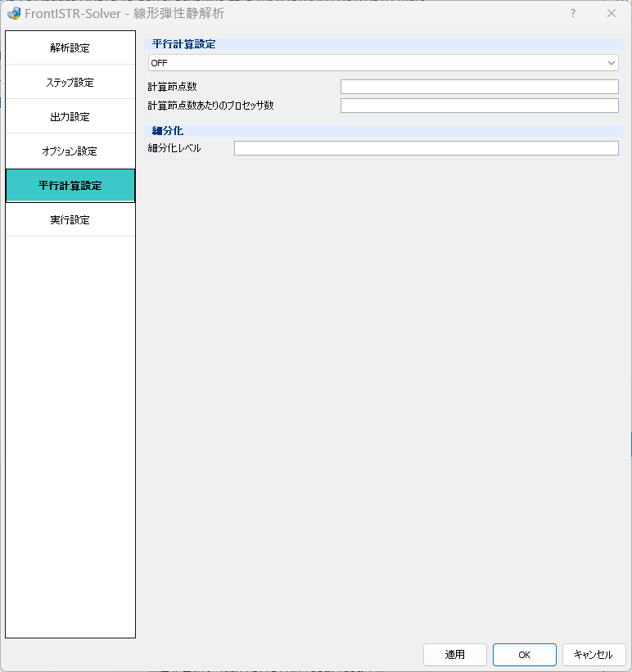Switch to ステップ設定 tab
This screenshot has width=632, height=672.
(70, 83)
